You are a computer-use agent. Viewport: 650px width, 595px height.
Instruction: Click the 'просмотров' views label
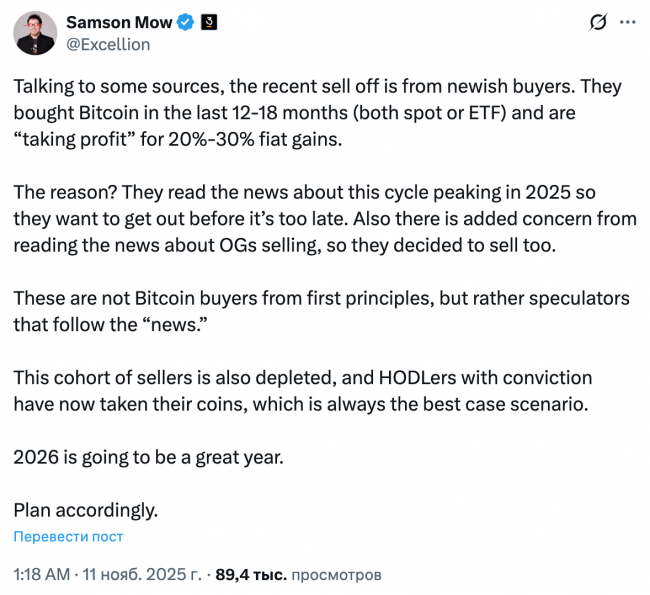coord(336,575)
